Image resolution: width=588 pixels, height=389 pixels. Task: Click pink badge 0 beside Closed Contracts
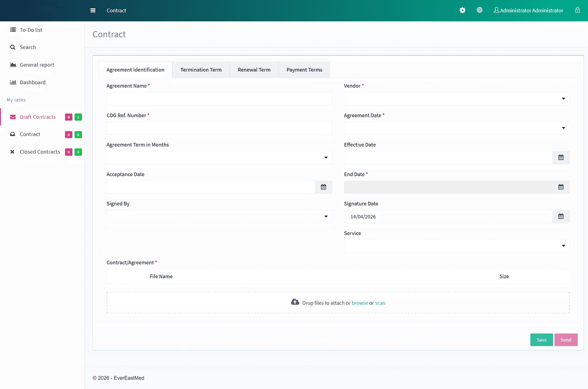pos(69,152)
